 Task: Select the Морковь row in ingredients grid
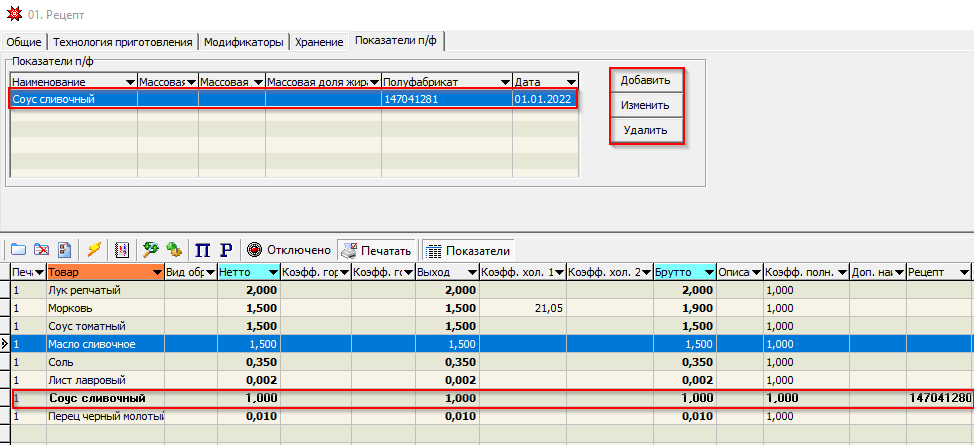(100, 308)
